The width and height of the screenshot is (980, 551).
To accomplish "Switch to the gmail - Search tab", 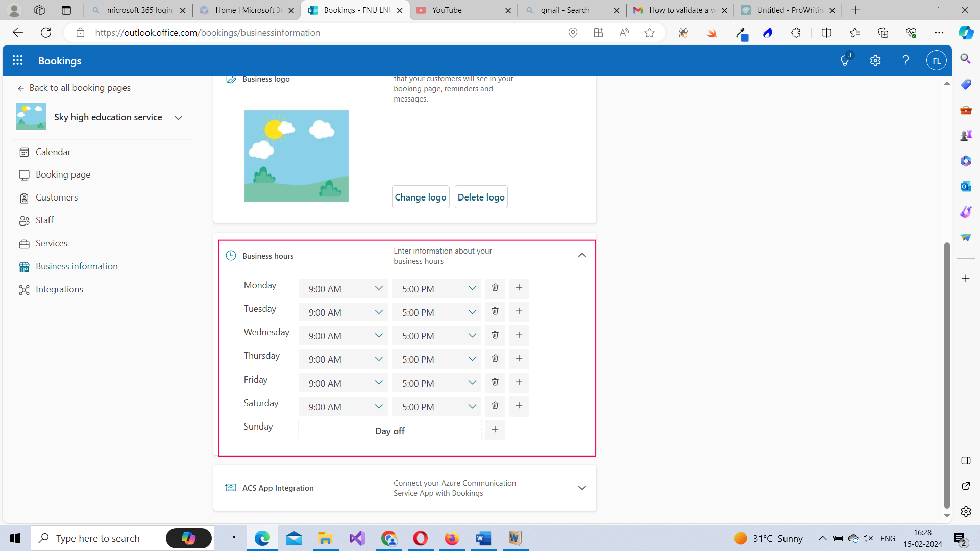I will 565,10.
